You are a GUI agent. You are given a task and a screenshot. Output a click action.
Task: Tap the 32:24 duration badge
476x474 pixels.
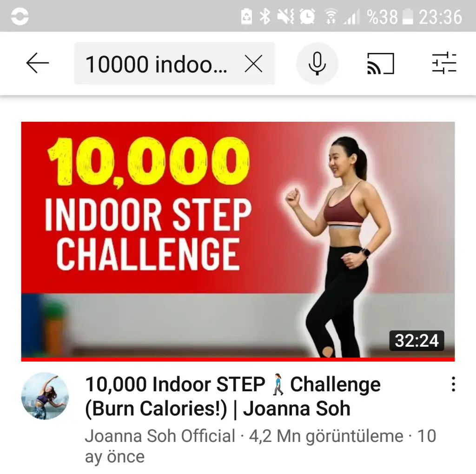(x=416, y=341)
